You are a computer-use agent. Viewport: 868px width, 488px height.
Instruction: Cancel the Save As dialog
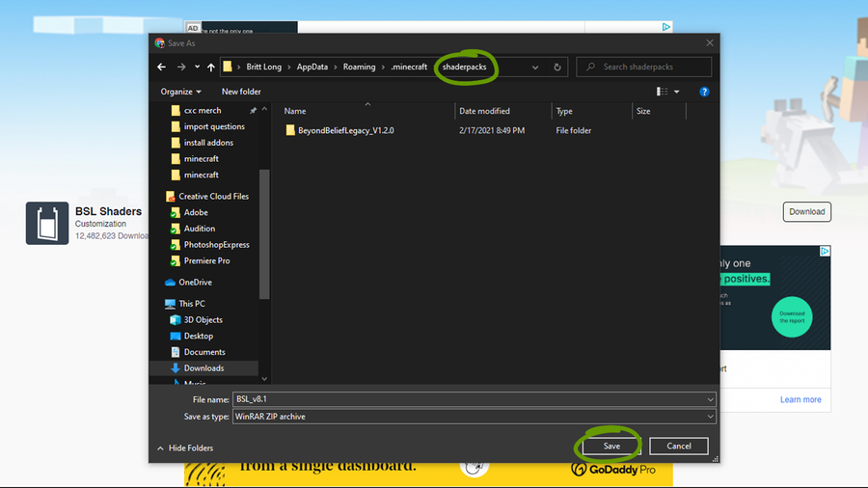click(679, 446)
